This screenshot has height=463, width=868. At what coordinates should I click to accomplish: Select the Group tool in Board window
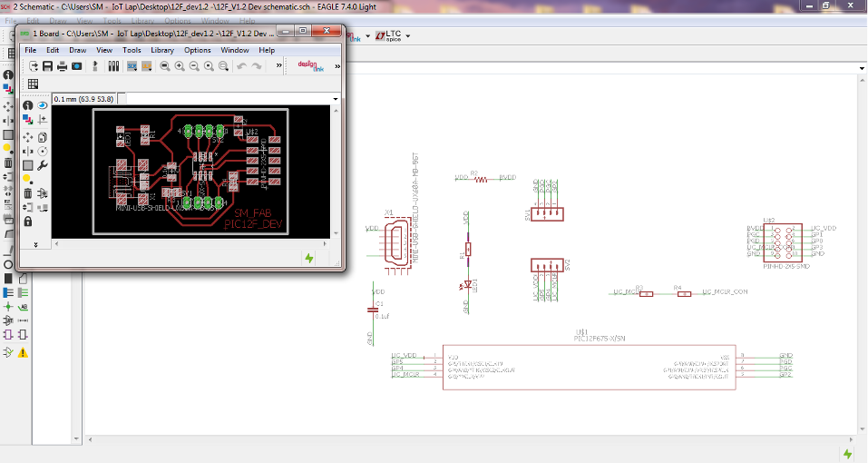tap(28, 165)
